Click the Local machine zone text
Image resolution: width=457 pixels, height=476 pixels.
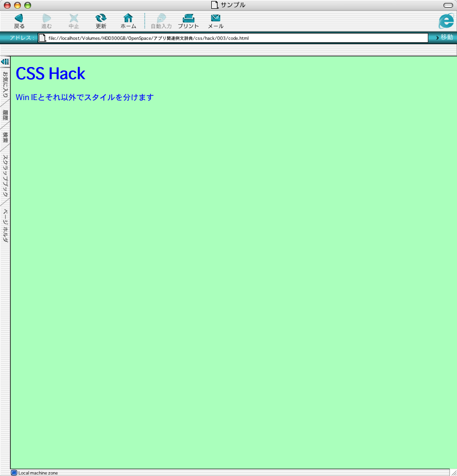pos(38,473)
